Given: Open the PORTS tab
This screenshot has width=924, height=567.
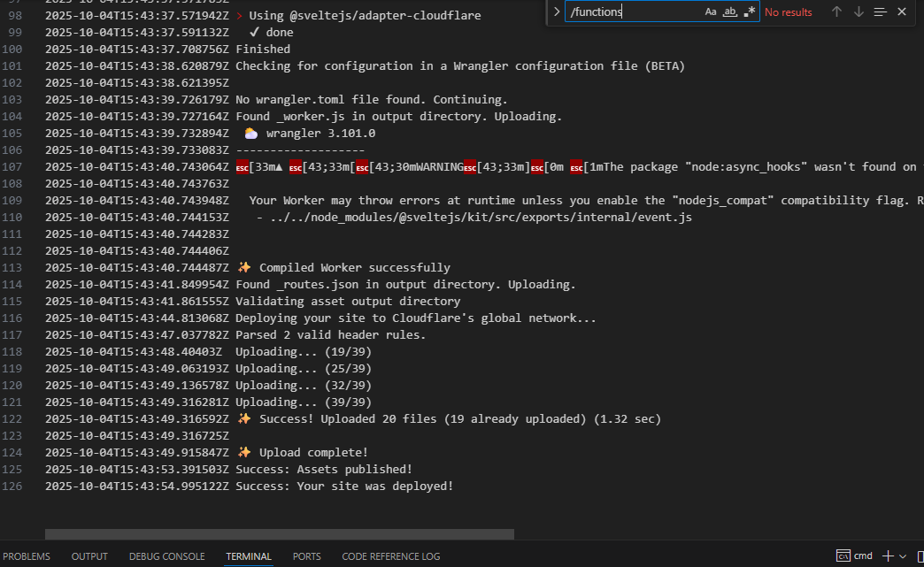Looking at the screenshot, I should point(307,556).
